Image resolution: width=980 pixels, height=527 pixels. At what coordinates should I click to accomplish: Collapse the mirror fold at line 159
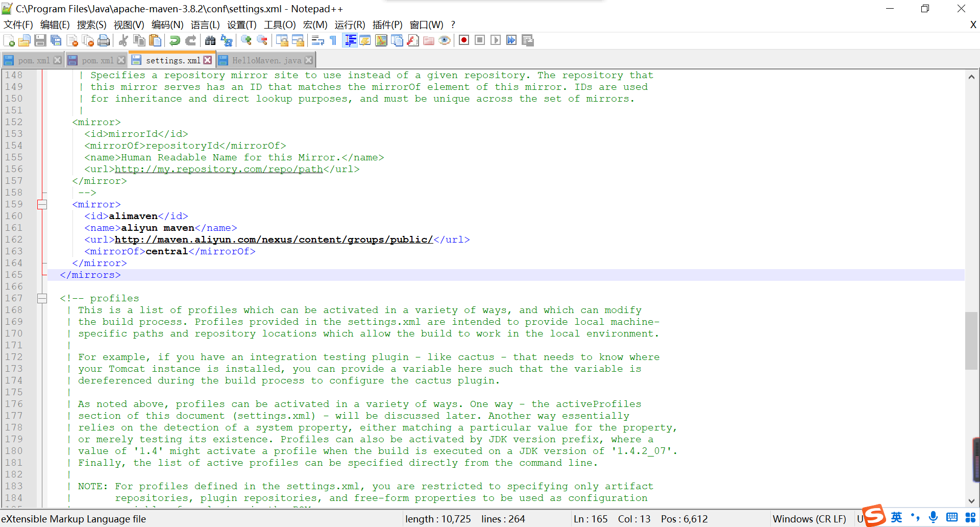pos(42,204)
